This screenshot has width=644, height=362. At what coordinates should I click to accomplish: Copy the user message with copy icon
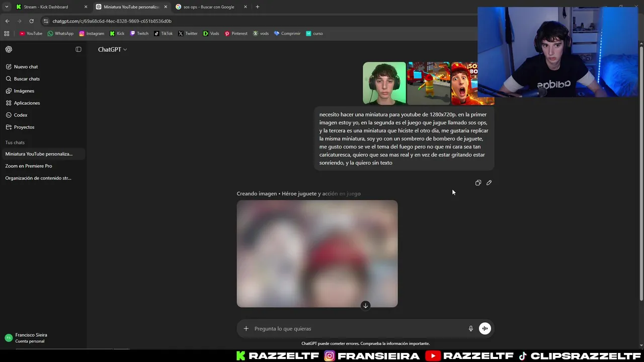[478, 183]
